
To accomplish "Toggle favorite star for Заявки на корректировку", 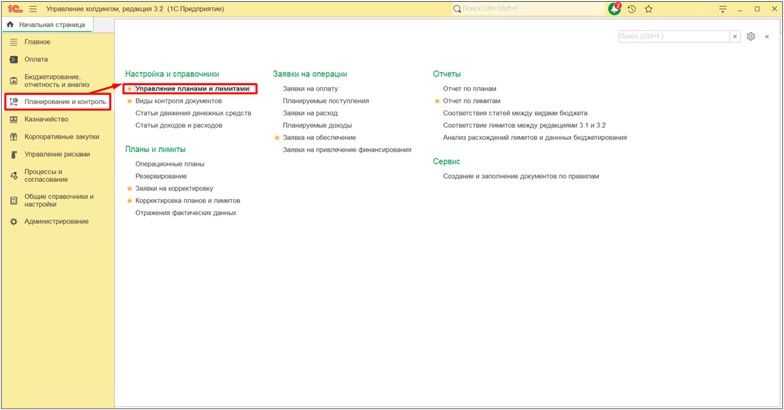I will click(x=129, y=188).
